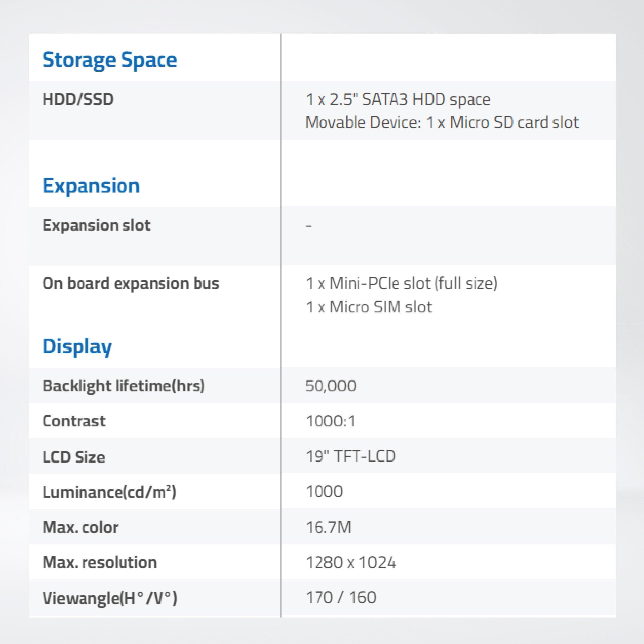Select the 1000:1 contrast value
Viewport: 644px width, 644px height.
(x=331, y=421)
